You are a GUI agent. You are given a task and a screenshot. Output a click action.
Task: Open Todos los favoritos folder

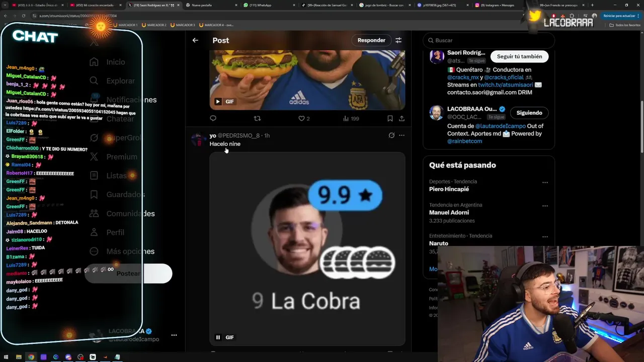(625, 25)
